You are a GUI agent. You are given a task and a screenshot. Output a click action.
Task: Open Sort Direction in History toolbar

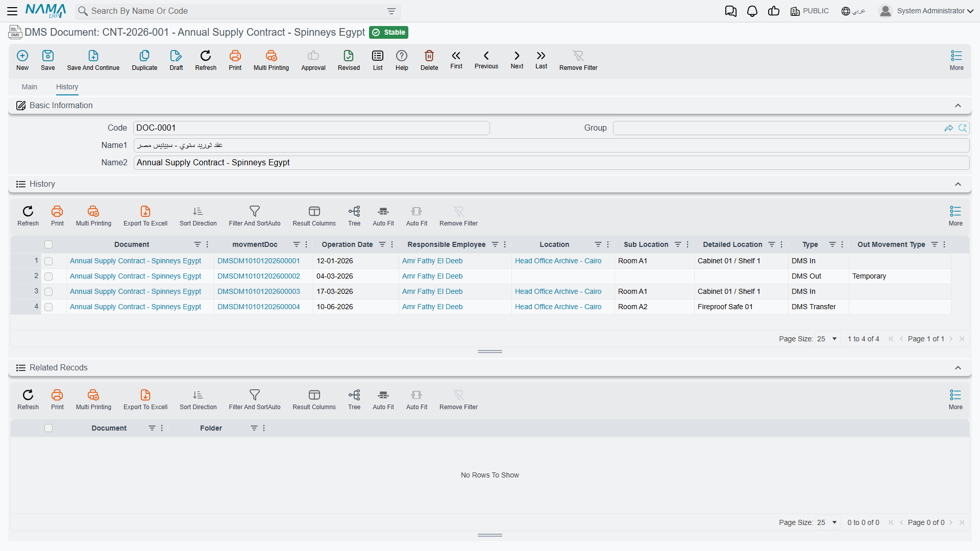coord(198,216)
